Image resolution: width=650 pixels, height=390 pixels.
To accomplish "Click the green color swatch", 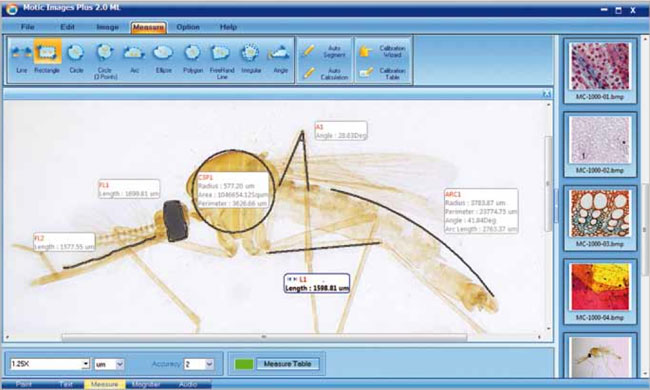I will [244, 364].
